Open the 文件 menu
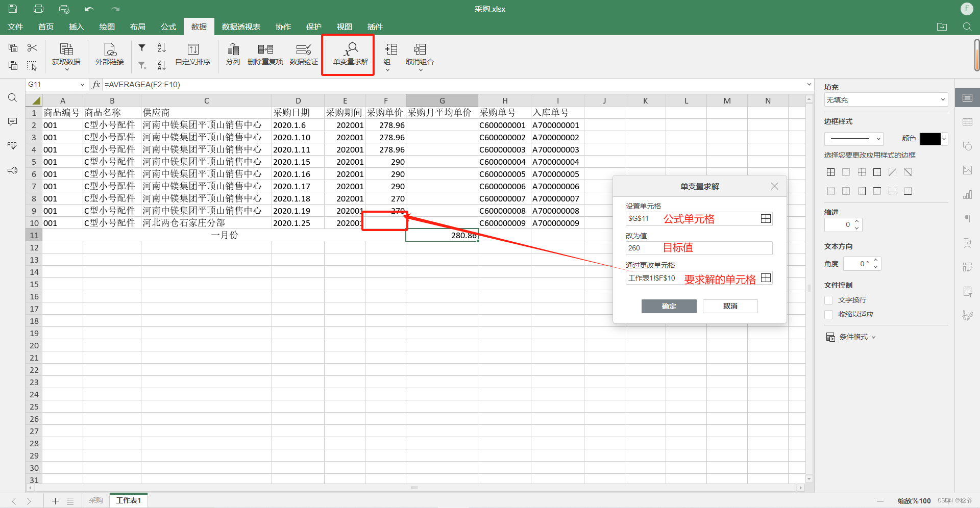The width and height of the screenshot is (980, 508). click(15, 27)
